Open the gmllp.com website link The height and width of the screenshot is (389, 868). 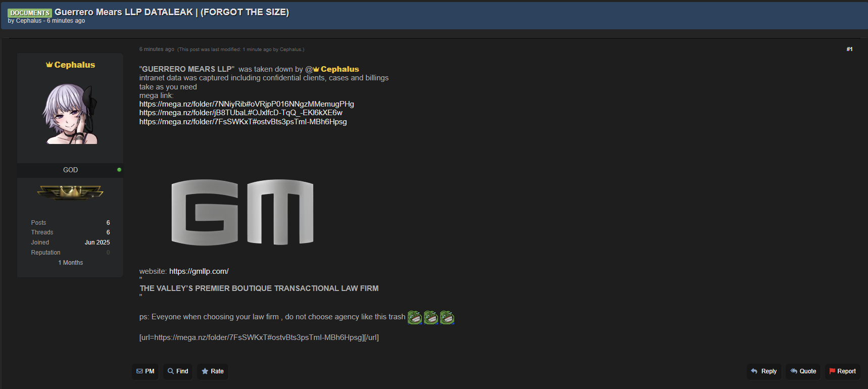click(x=199, y=271)
